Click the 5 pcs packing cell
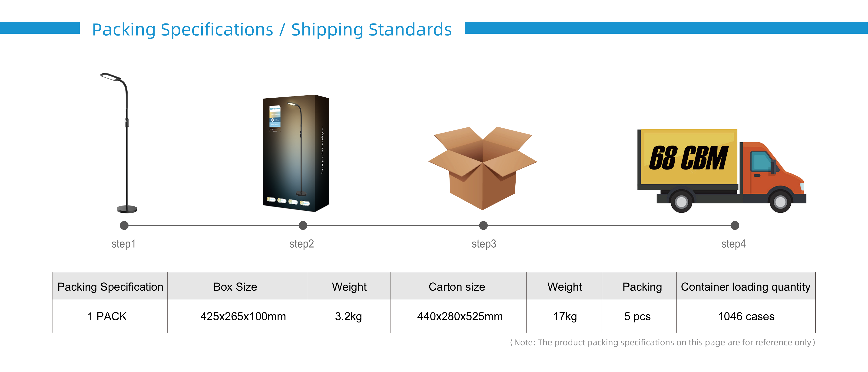This screenshot has height=372, width=868. tap(637, 316)
